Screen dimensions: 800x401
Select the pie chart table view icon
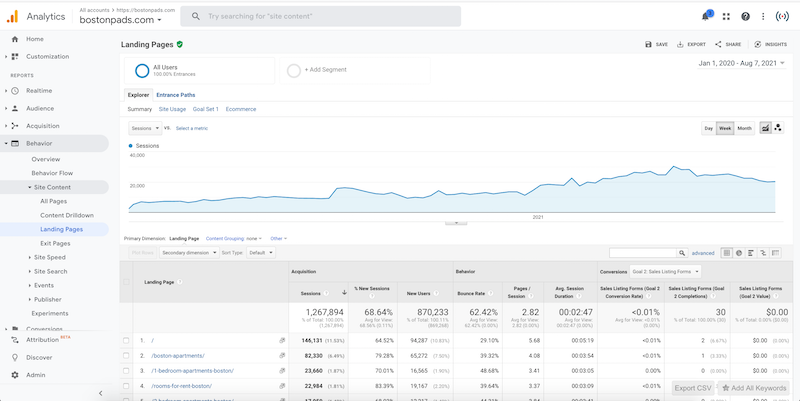pos(739,253)
